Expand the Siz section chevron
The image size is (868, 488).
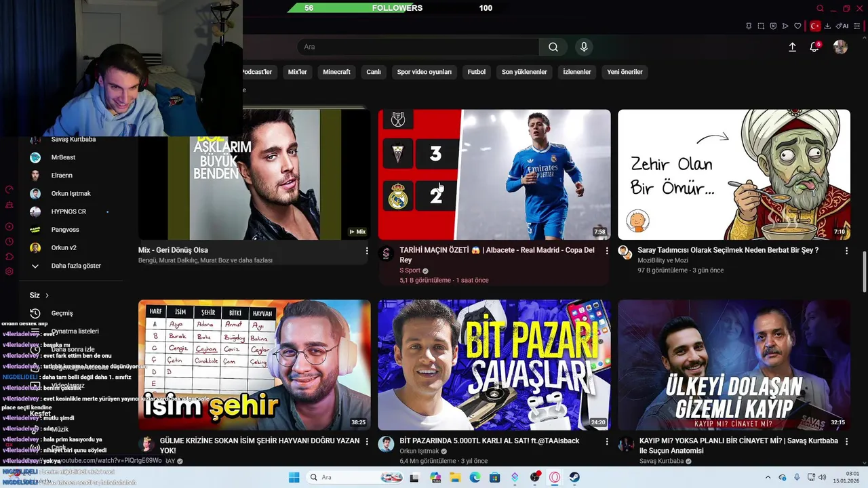pyautogui.click(x=47, y=296)
